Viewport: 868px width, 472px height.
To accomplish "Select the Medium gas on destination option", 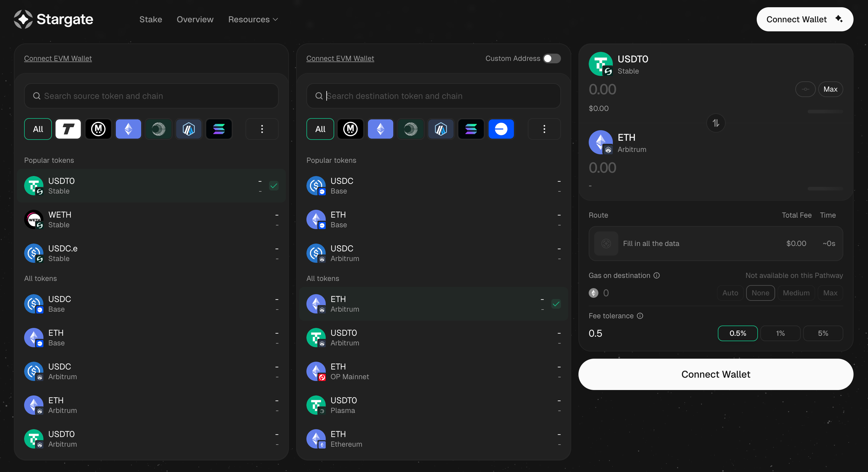I will 796,293.
